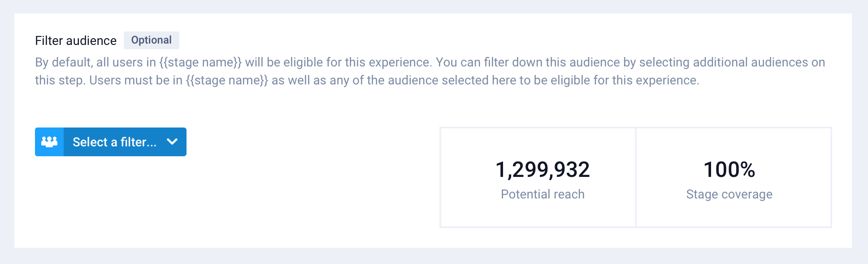The width and height of the screenshot is (868, 264).
Task: Click the Potential reach label
Action: (542, 194)
